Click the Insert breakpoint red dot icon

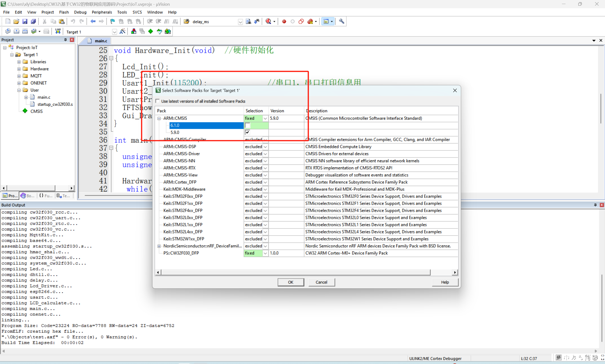coord(284,22)
